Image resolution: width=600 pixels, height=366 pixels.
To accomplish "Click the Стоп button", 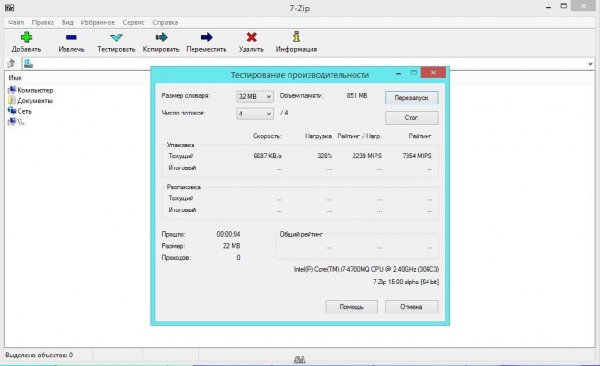I will 411,118.
